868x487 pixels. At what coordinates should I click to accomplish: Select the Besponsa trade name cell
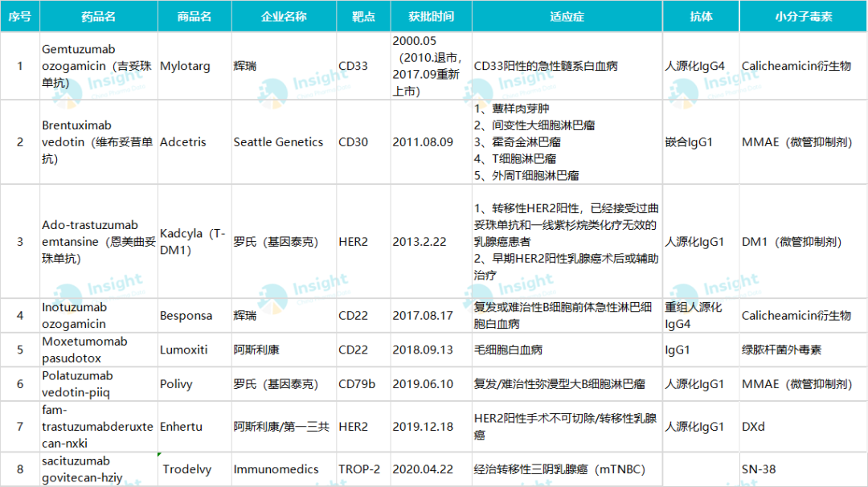194,316
